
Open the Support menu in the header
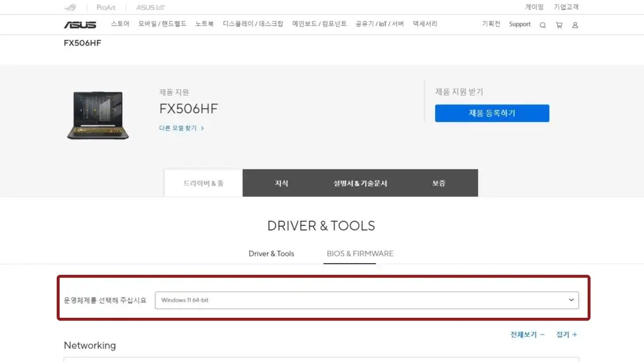click(519, 25)
